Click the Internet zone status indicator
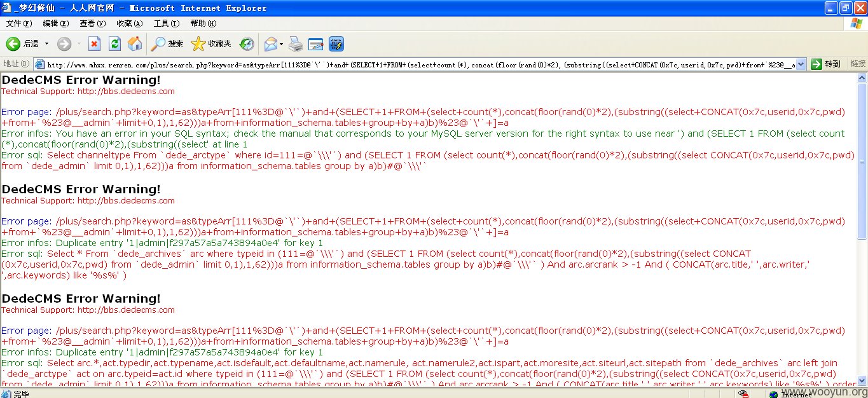The height and width of the screenshot is (398, 868). coord(792,394)
